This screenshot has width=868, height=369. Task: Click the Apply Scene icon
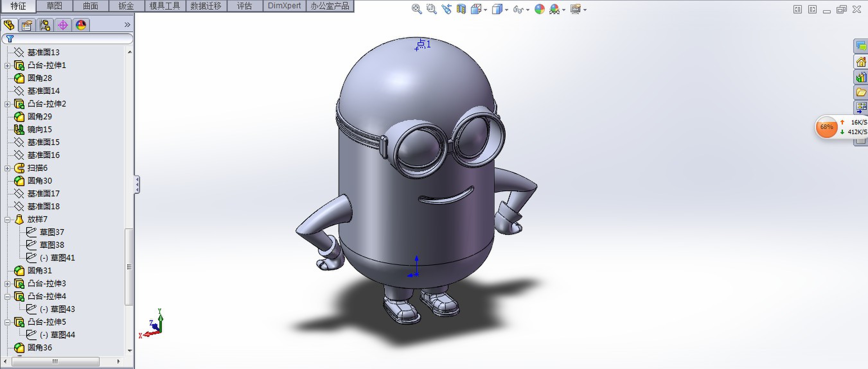554,9
